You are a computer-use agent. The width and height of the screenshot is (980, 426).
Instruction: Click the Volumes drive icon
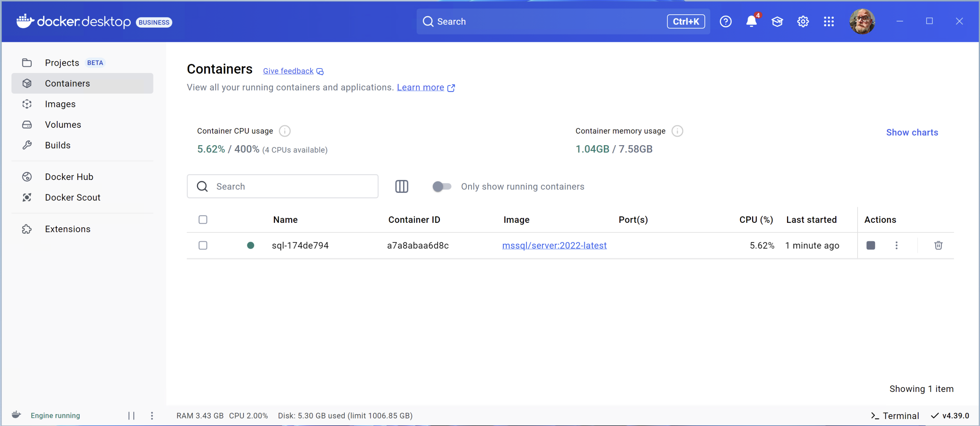pos(27,124)
